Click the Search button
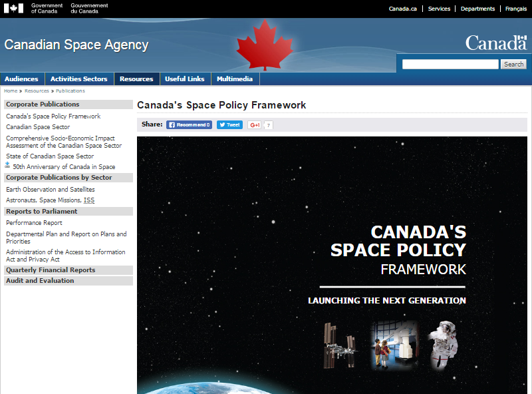The width and height of the screenshot is (532, 394). 513,64
